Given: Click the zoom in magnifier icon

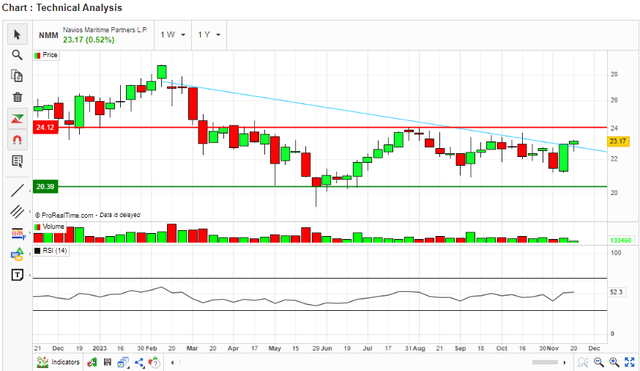Looking at the screenshot, I should tap(614, 362).
